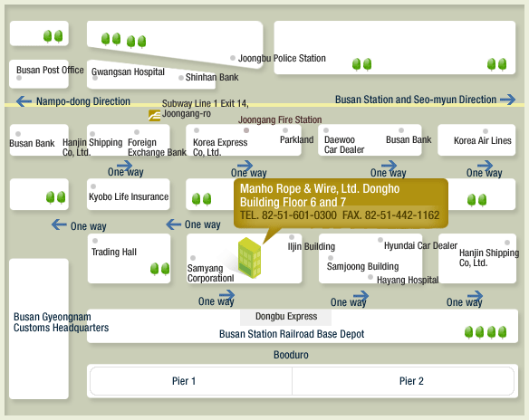Click the Nampo-dong Direction text
Image resolution: width=529 pixels, height=420 pixels.
tap(83, 101)
